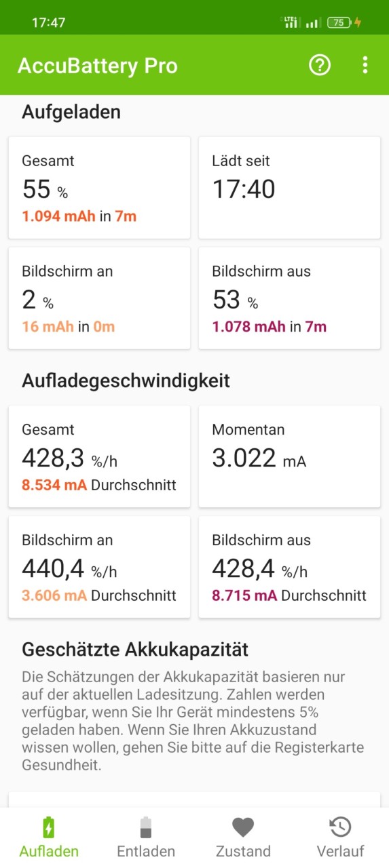
Task: Tap the Gesamt 428,3 %/h speed card
Action: (99, 456)
